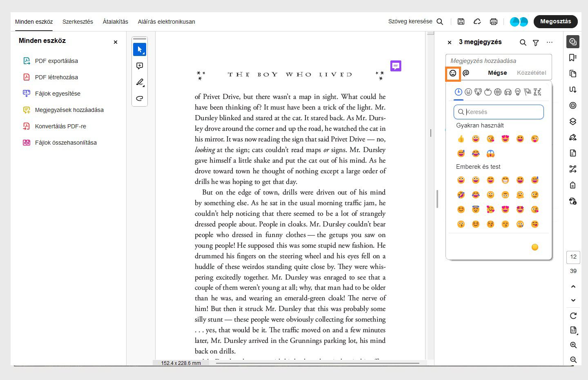Print the file using the printer icon
The width and height of the screenshot is (588, 380).
tap(494, 22)
